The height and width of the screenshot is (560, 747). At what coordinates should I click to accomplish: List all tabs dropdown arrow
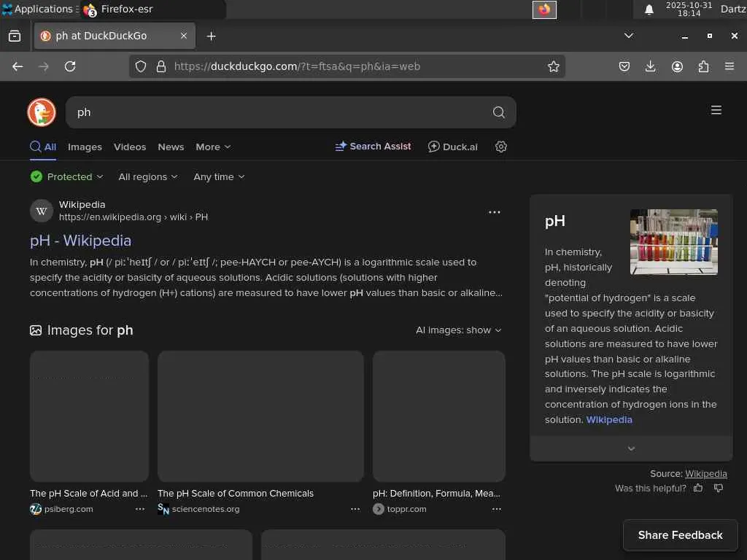click(x=629, y=36)
